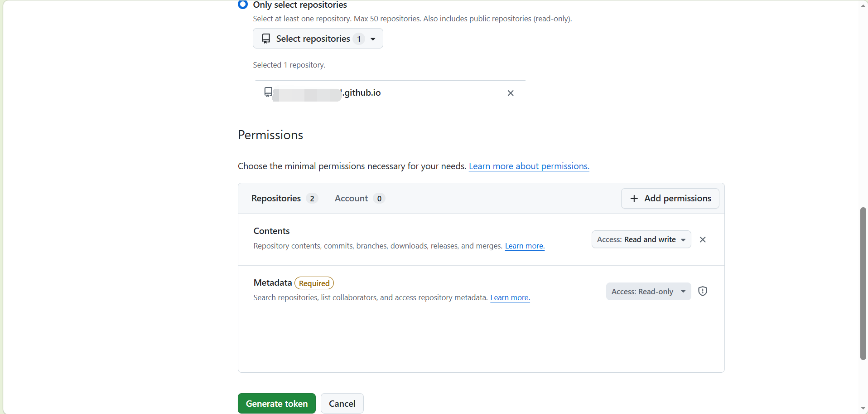The height and width of the screenshot is (414, 868).
Task: Switch to the Repositories permissions tab
Action: click(284, 198)
